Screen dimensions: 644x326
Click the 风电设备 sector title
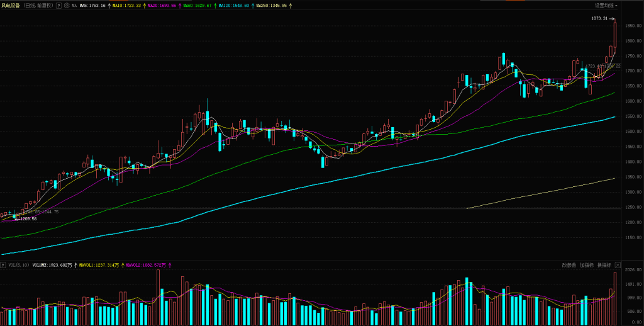click(11, 5)
